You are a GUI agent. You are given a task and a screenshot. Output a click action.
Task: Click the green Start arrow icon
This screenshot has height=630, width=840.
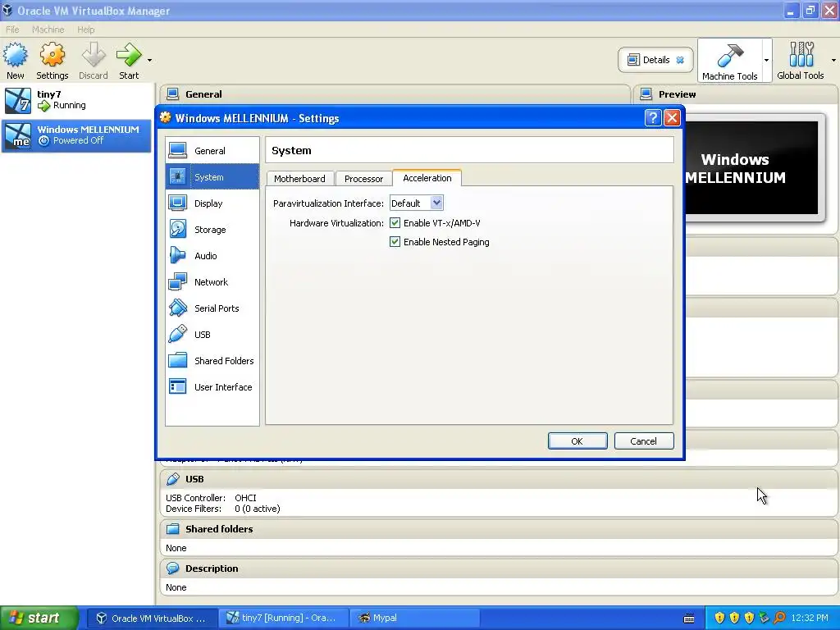coord(129,61)
